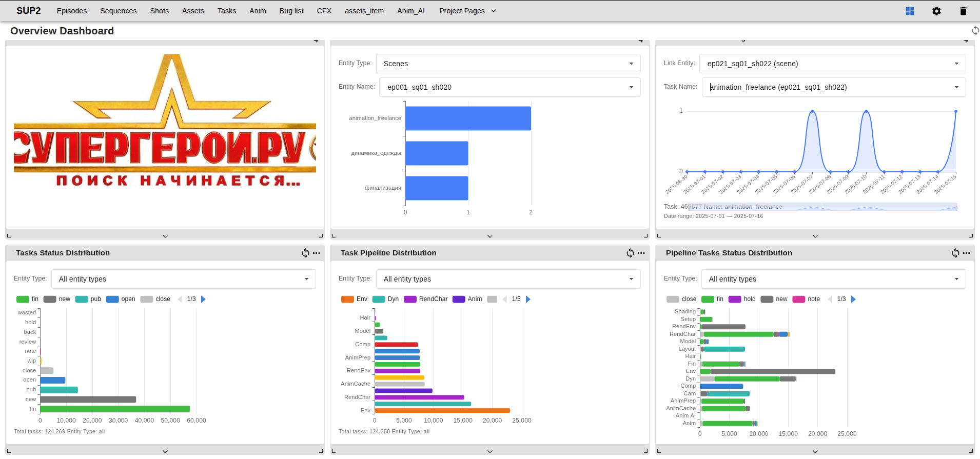
Task: Open the assets_item page link
Action: tap(364, 11)
